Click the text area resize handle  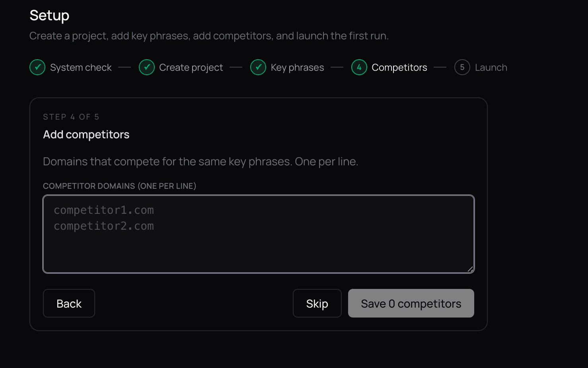470,269
